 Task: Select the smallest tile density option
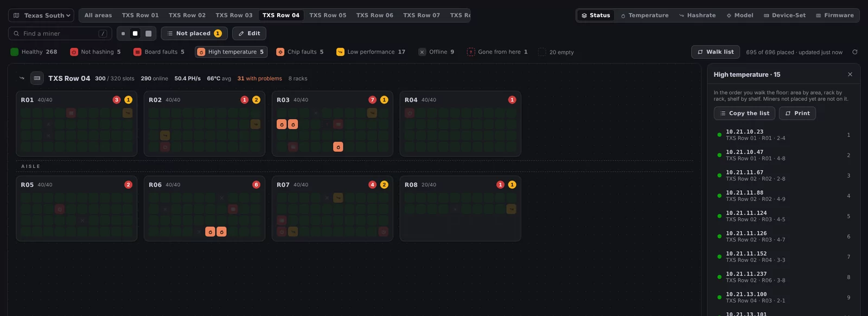click(123, 34)
